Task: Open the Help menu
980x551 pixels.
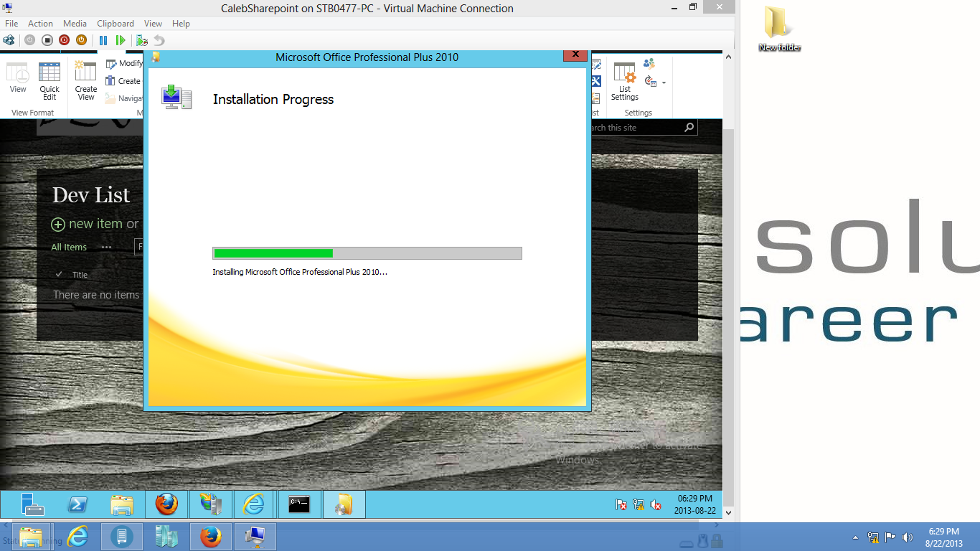Action: (181, 24)
